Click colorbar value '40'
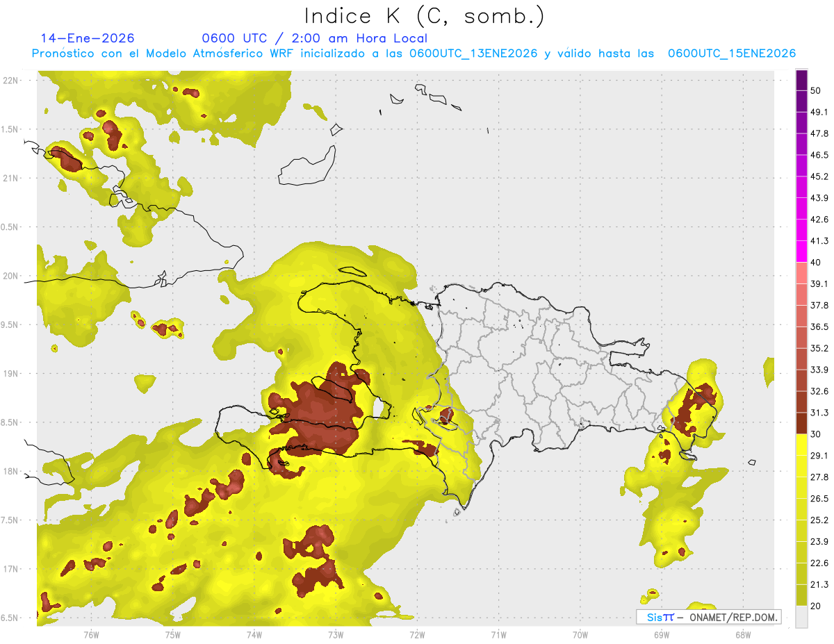834x644 pixels. pyautogui.click(x=816, y=263)
